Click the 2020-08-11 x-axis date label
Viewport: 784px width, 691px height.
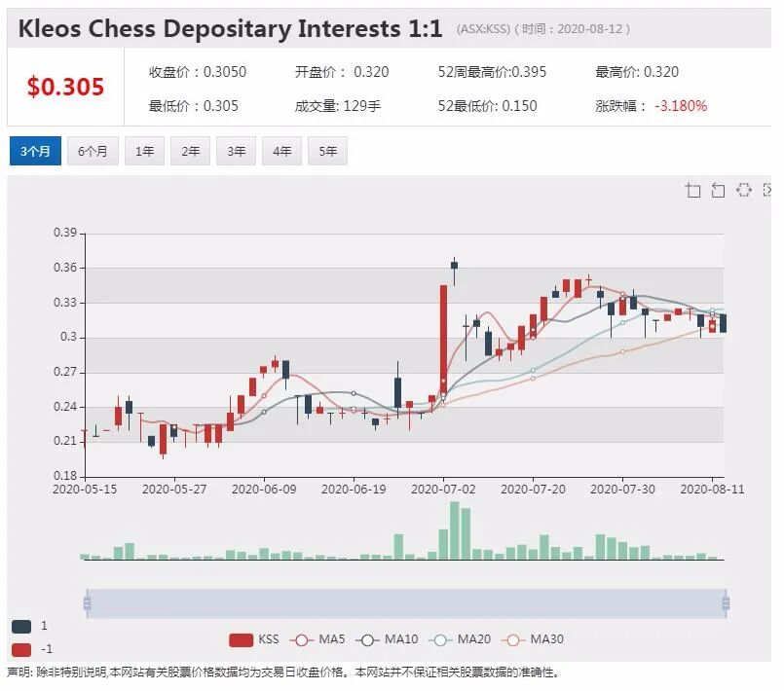[x=712, y=490]
